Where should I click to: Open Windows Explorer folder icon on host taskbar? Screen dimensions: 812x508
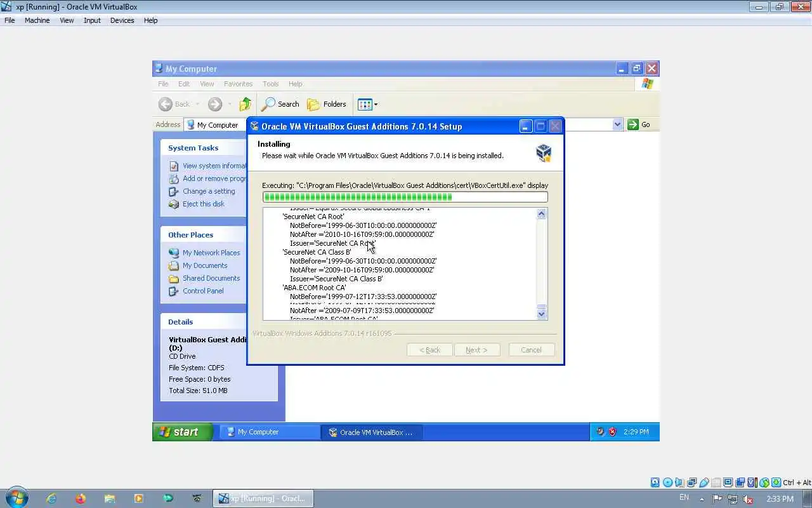coord(109,498)
